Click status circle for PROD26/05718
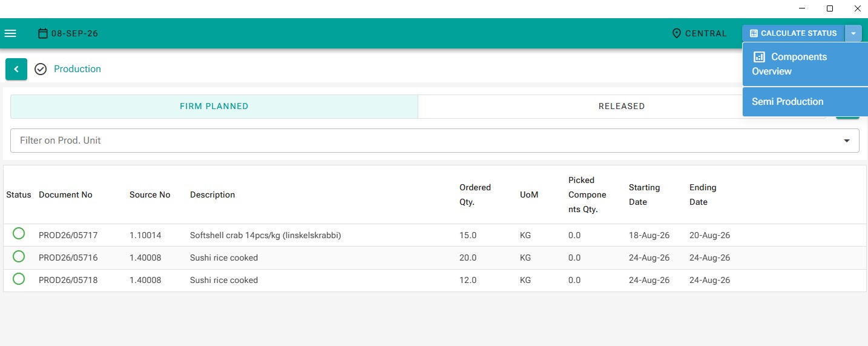 [x=19, y=279]
